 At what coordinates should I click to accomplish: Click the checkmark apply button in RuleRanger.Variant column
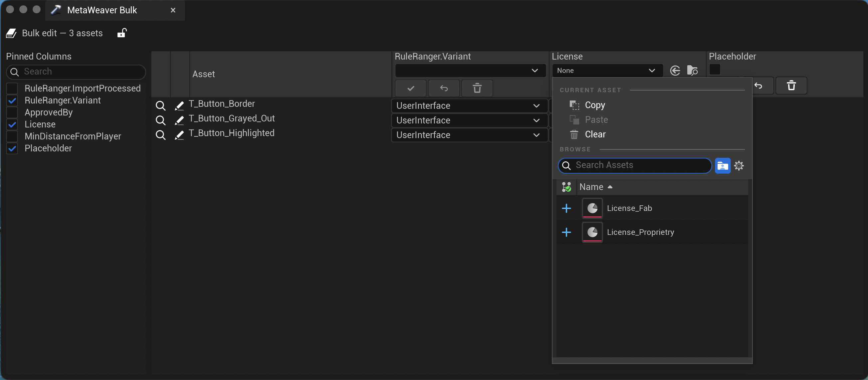[410, 88]
